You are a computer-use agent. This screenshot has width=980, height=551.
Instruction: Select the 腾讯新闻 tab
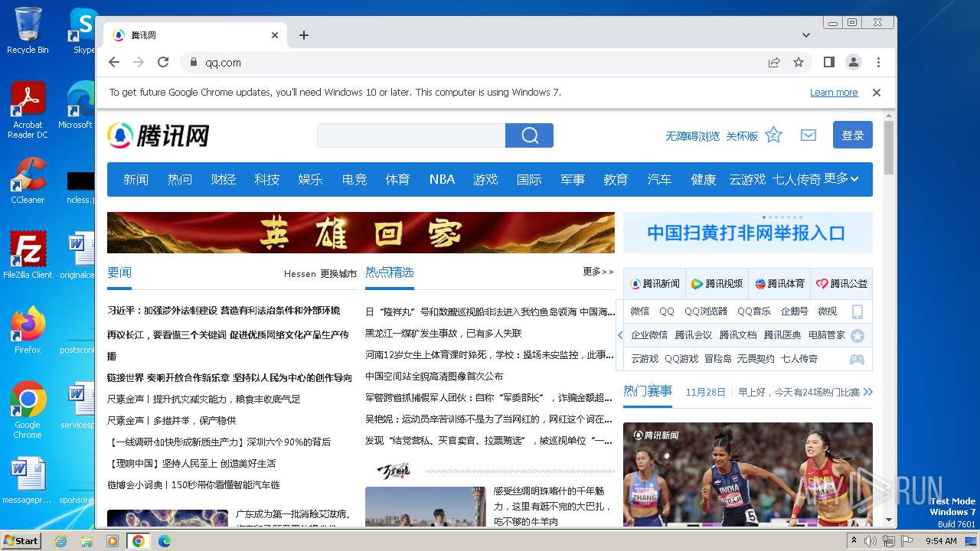655,283
